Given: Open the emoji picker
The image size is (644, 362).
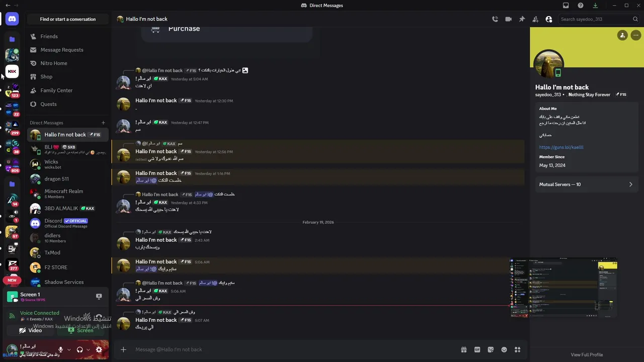Looking at the screenshot, I should click(x=504, y=349).
